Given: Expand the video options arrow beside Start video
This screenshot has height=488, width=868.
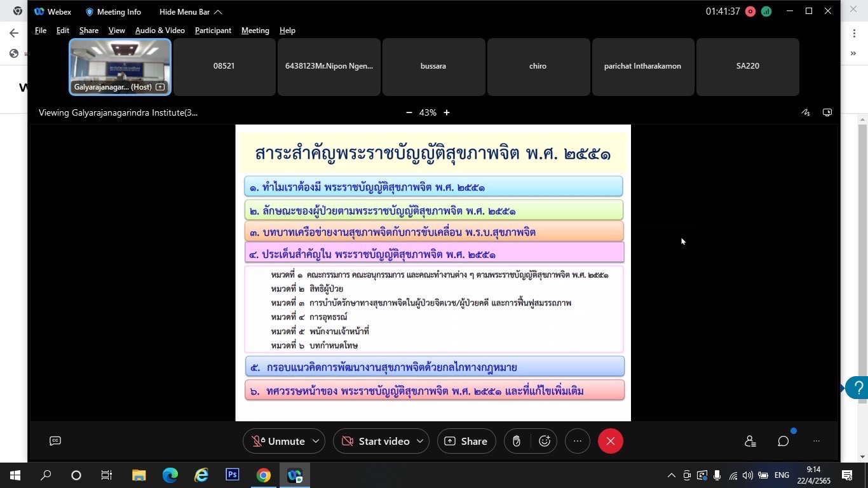Looking at the screenshot, I should click(420, 441).
